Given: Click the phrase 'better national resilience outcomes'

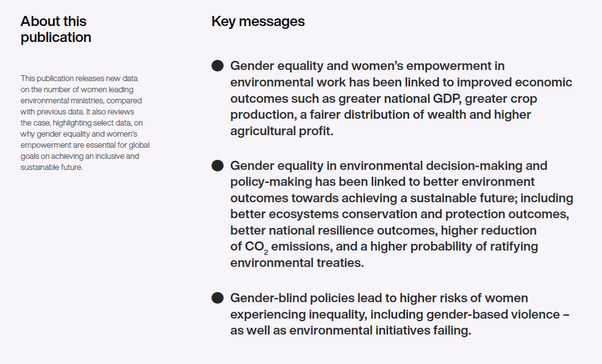Looking at the screenshot, I should [333, 230].
